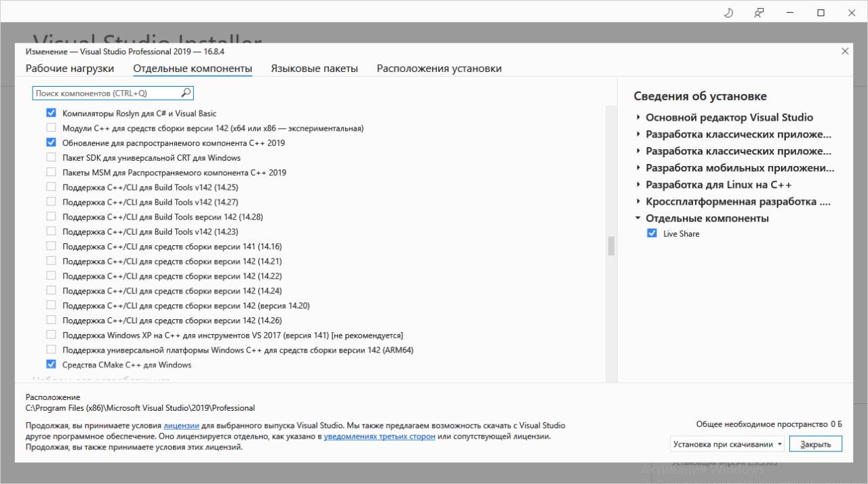The width and height of the screenshot is (868, 484).
Task: Check C++/CLI для средств сборки 142 (14.22)
Action: pos(51,276)
